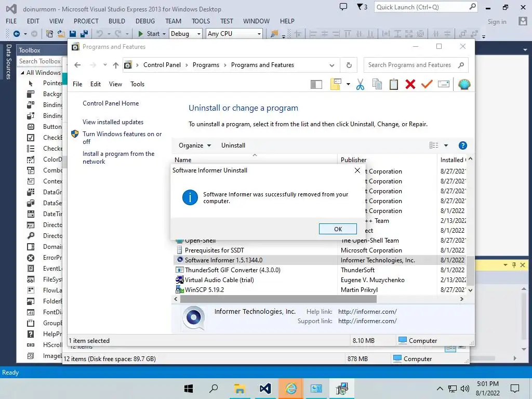Open Install a program from the network
532x399 pixels.
click(118, 157)
